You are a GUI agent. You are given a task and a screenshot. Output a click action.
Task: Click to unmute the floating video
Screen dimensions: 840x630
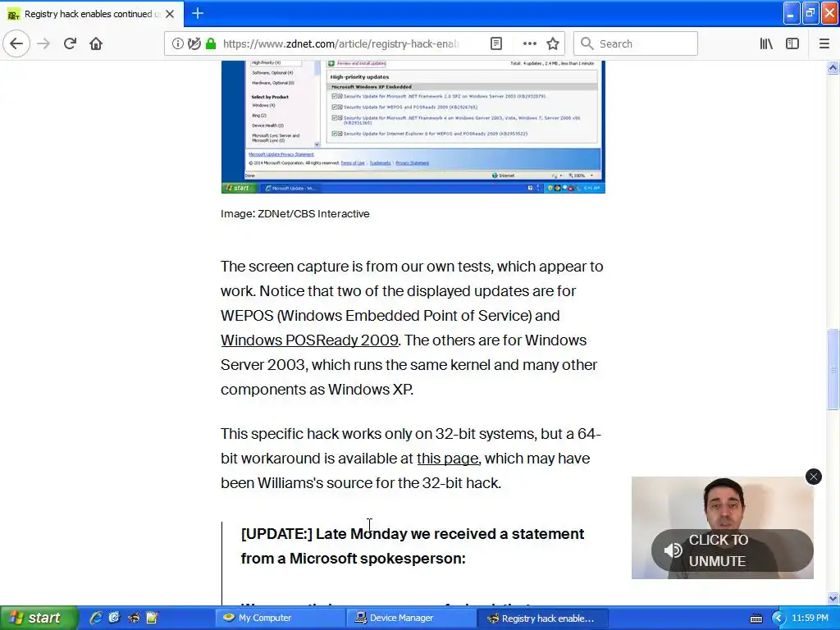point(733,550)
